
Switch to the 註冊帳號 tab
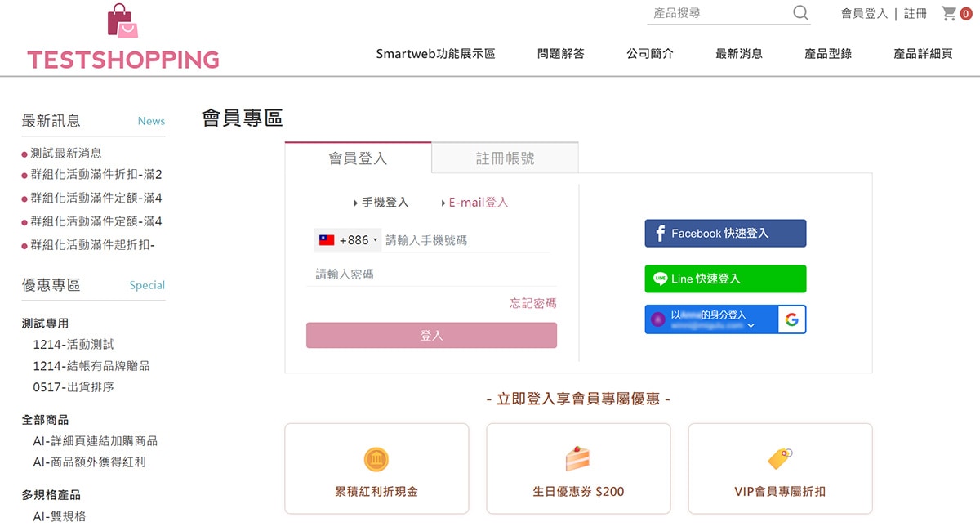(505, 158)
